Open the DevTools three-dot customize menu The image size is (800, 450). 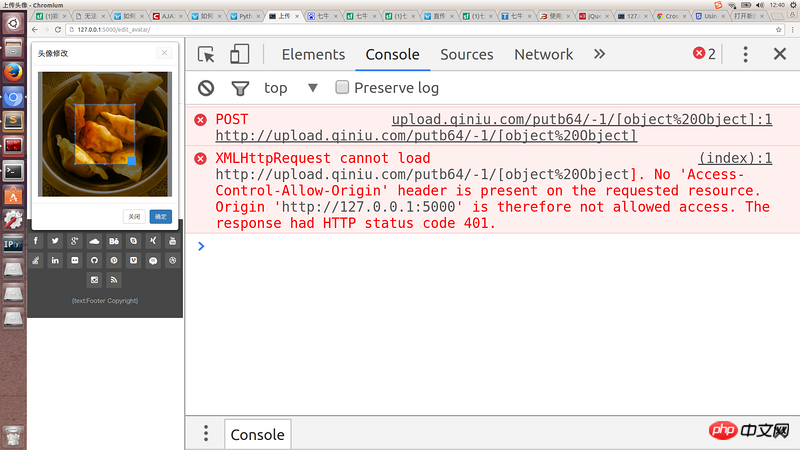click(745, 55)
